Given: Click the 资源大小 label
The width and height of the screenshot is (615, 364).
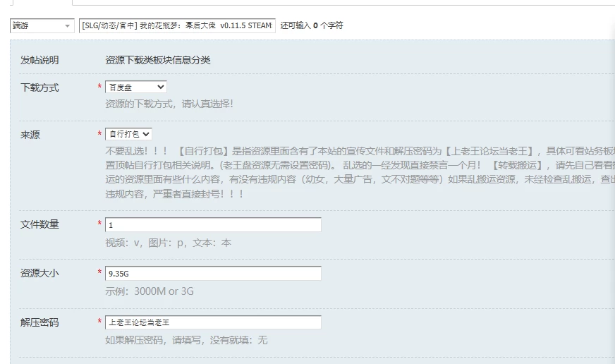Looking at the screenshot, I should point(39,273).
